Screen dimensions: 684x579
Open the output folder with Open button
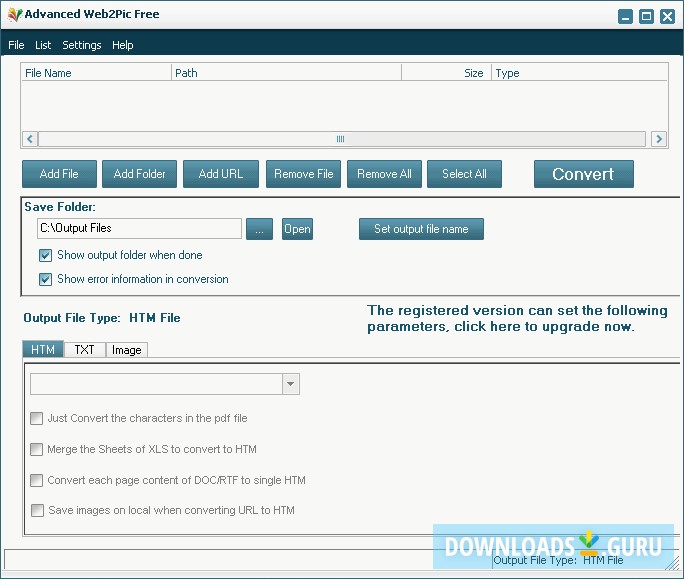[x=297, y=229]
